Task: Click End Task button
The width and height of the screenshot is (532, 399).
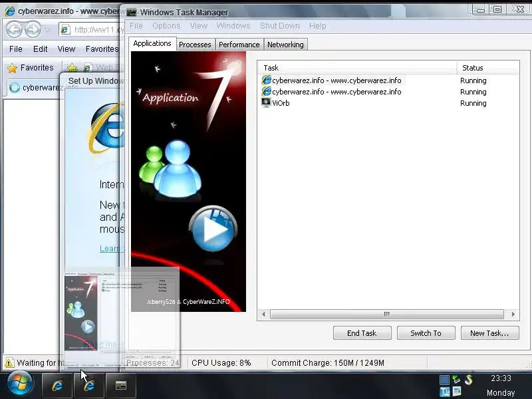Action: (x=362, y=333)
